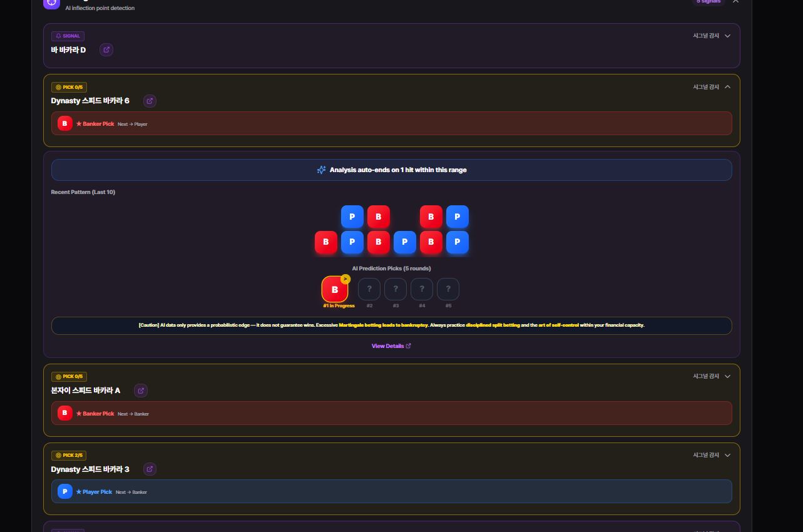Image resolution: width=803 pixels, height=532 pixels.
Task: Select the #5 unknown prediction slot
Action: [x=448, y=289]
